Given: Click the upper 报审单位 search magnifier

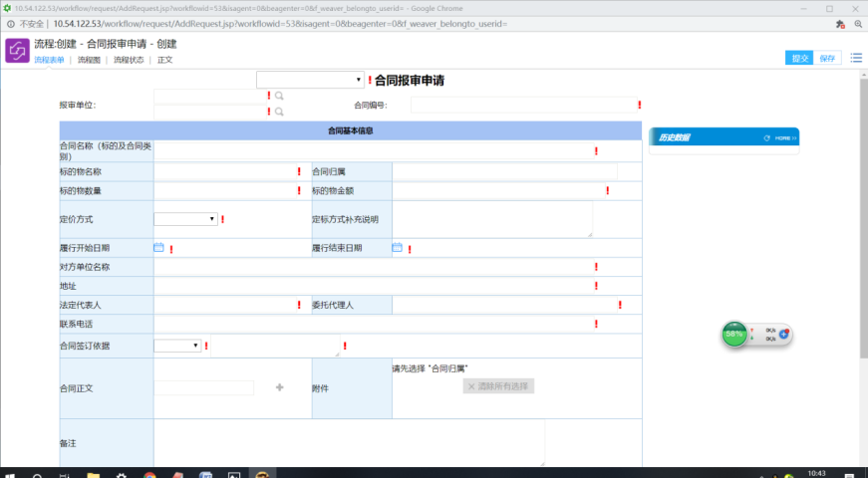Looking at the screenshot, I should 279,96.
